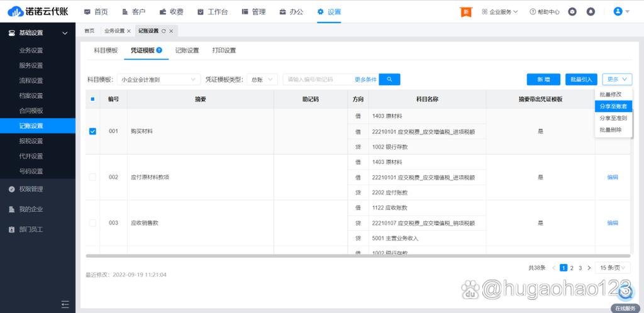Switch to the 业务设置 page tab

(x=114, y=31)
